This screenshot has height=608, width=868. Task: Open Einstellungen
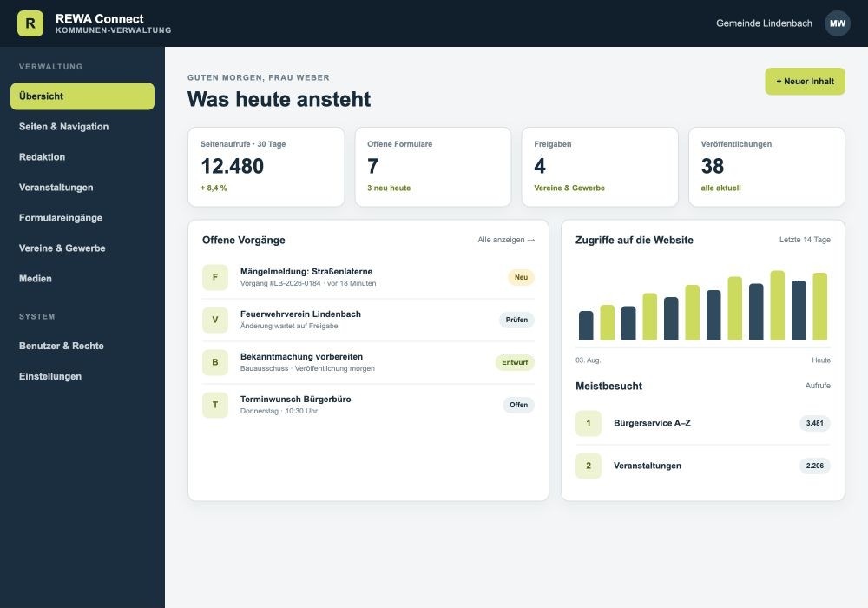(x=82, y=377)
